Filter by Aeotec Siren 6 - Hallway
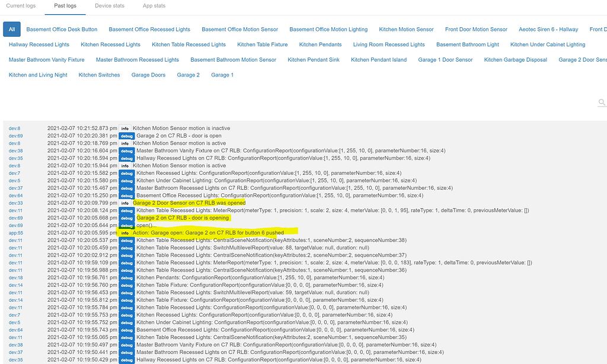Viewport: 607px width, 364px height. pyautogui.click(x=548, y=29)
